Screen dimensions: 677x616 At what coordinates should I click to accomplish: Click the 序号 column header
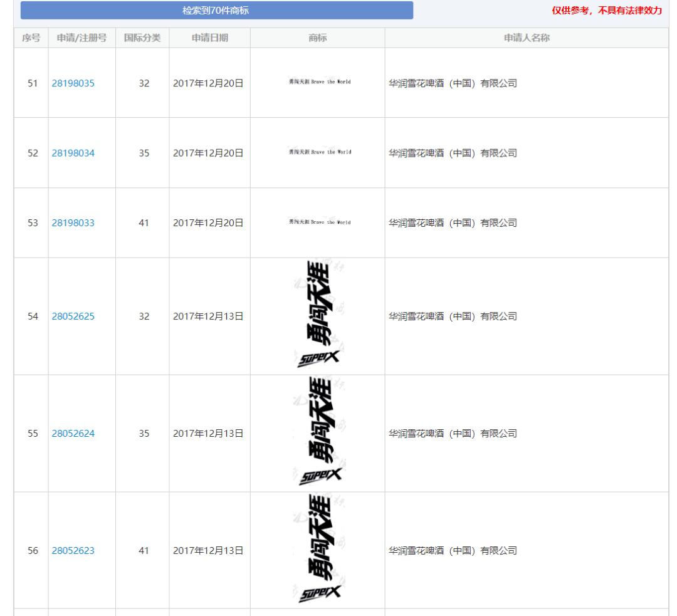pyautogui.click(x=31, y=38)
